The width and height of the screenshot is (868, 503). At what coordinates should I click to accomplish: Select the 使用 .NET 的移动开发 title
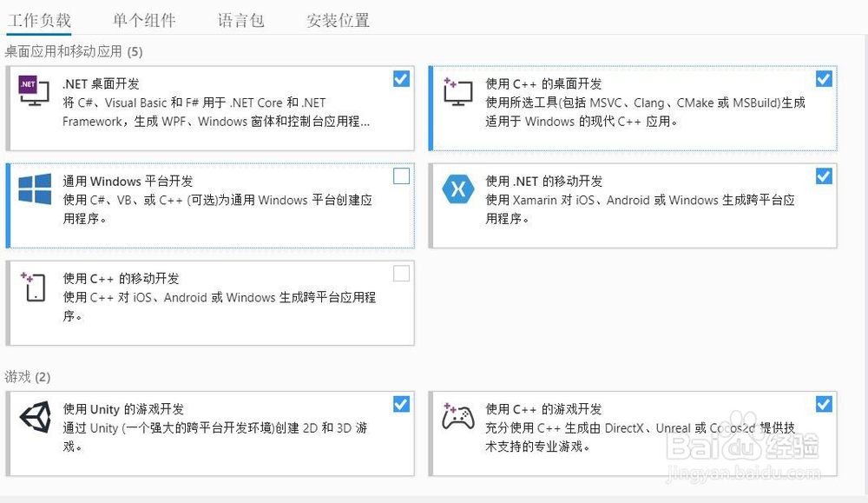pos(543,182)
